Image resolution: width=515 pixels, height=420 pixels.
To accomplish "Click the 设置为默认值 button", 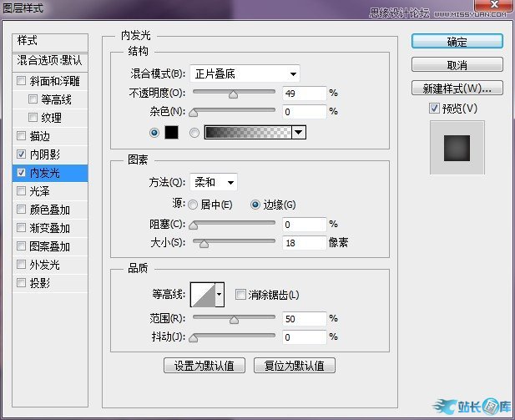I will [204, 366].
